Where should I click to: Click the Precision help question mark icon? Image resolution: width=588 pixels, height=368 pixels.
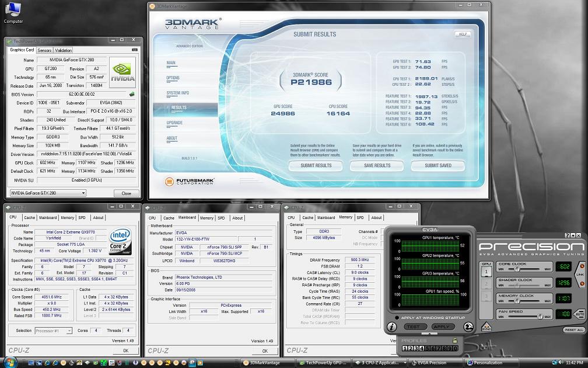567,235
